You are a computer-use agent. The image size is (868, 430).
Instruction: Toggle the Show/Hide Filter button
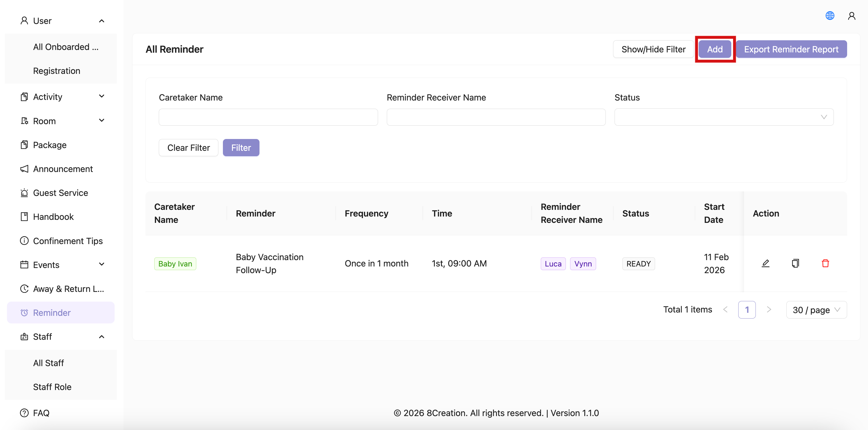(653, 49)
